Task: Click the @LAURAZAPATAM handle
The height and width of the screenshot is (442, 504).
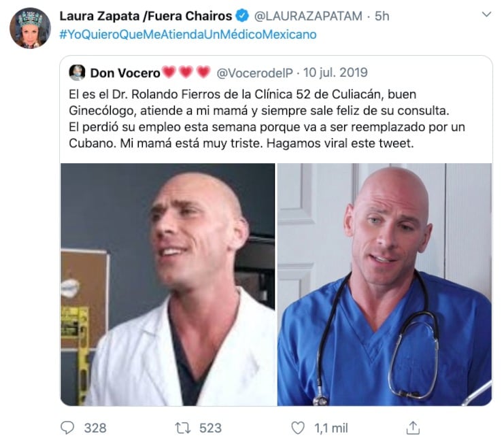Action: 308,16
